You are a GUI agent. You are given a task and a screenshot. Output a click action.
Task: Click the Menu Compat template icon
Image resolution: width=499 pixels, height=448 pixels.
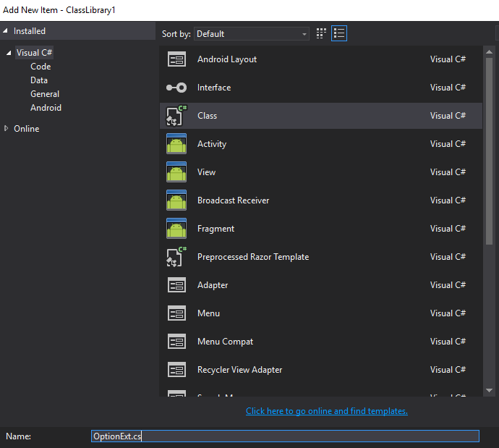coord(176,342)
